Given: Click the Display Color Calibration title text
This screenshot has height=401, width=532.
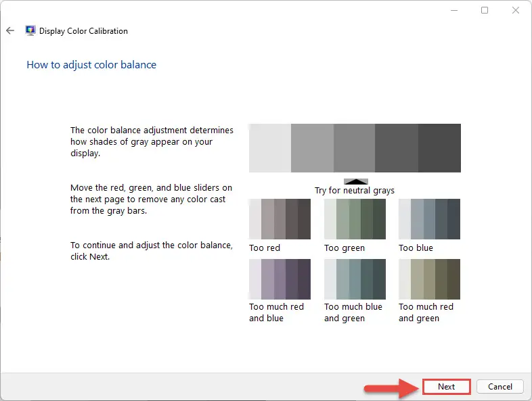Looking at the screenshot, I should [83, 31].
